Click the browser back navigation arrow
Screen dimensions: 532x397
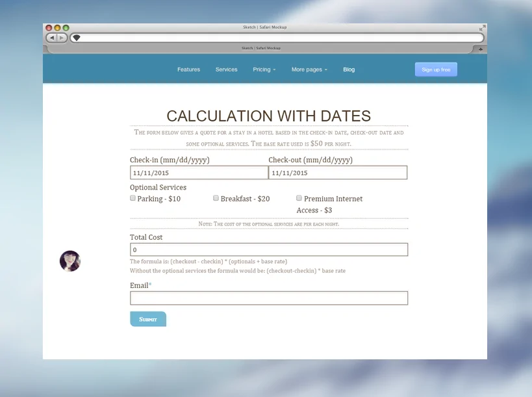(x=51, y=37)
